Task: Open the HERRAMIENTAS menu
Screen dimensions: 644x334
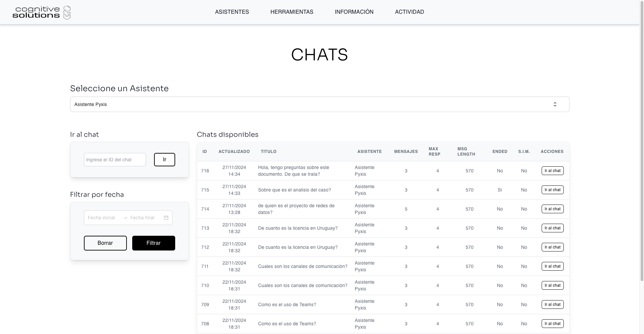Action: point(292,12)
